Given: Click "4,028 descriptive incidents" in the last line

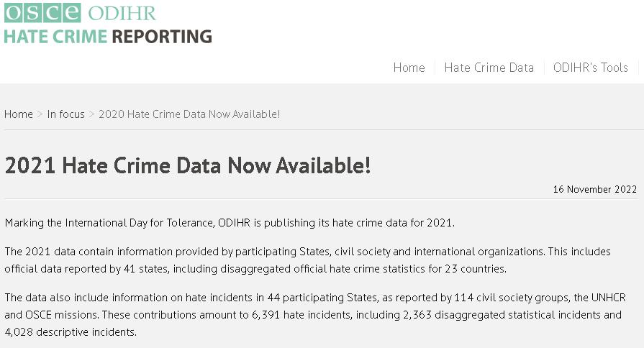Looking at the screenshot, I should [68, 333].
